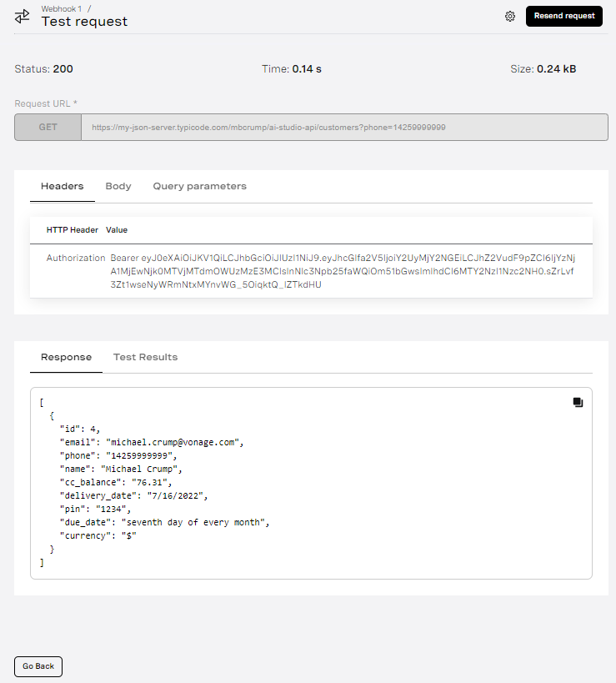Open the Query parameters tab
The height and width of the screenshot is (683, 616).
point(199,187)
